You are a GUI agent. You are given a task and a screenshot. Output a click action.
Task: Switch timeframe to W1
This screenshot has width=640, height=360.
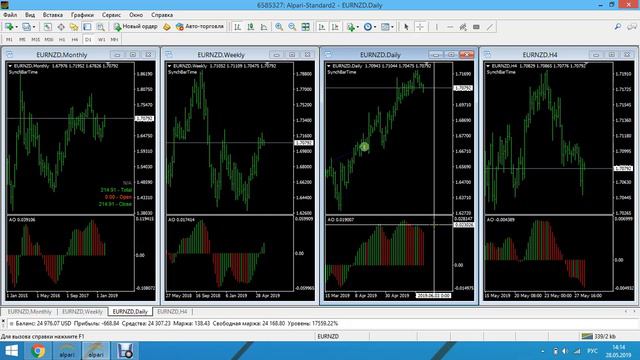[101, 40]
